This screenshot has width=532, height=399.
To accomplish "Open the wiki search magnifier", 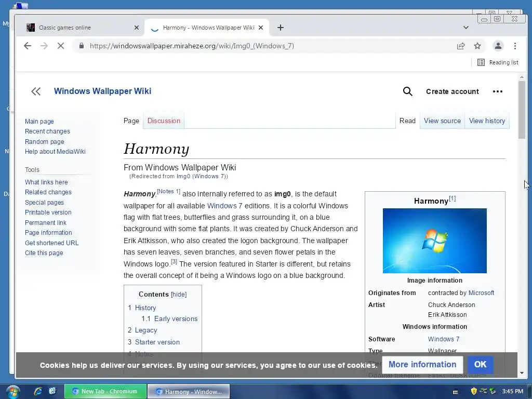I will coord(407,91).
